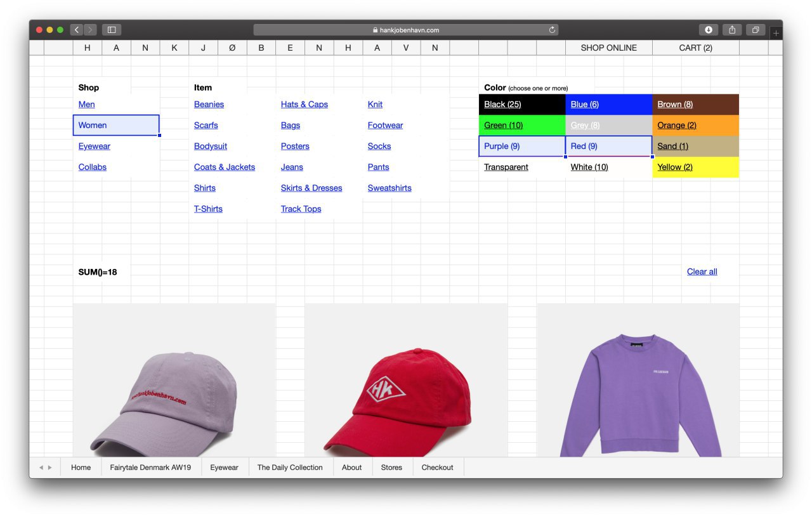Open the Safari downloads icon
This screenshot has height=517, width=812.
pyautogui.click(x=709, y=30)
